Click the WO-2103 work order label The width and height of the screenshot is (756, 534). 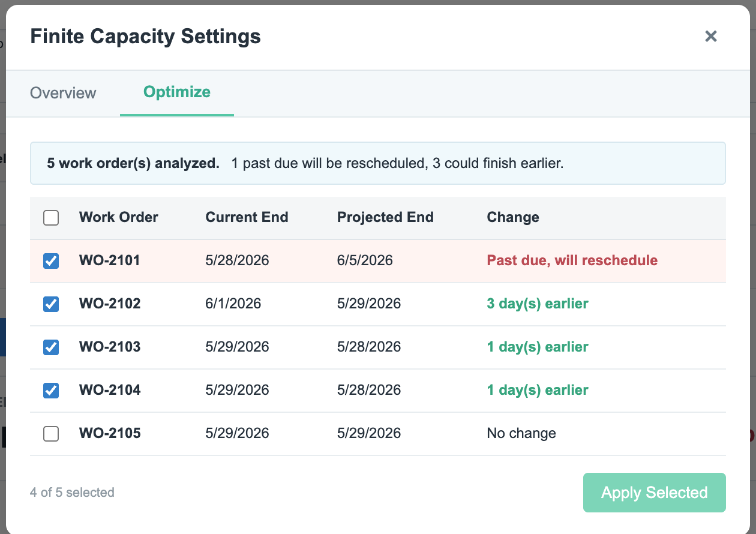click(110, 347)
